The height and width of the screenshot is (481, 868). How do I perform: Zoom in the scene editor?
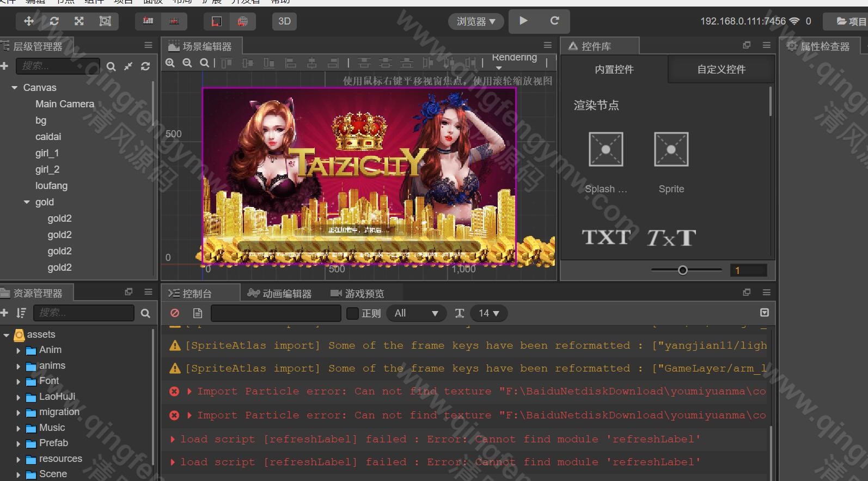tap(170, 63)
